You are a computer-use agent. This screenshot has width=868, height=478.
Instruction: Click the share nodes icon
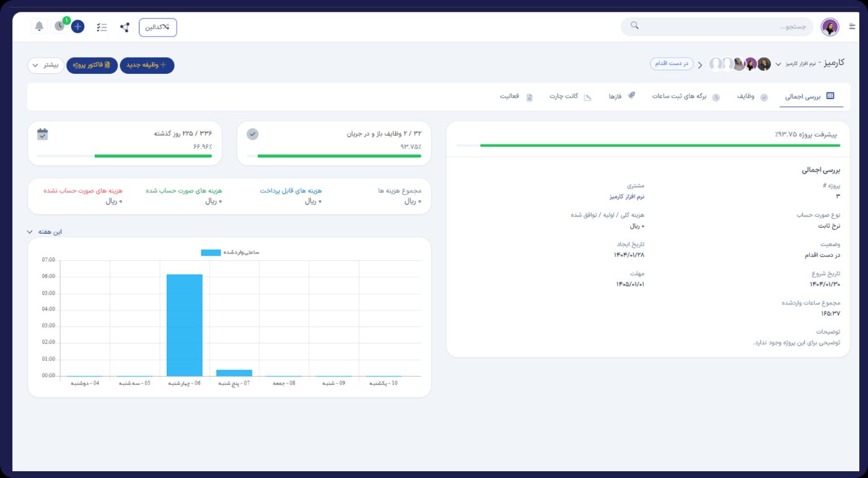[125, 27]
